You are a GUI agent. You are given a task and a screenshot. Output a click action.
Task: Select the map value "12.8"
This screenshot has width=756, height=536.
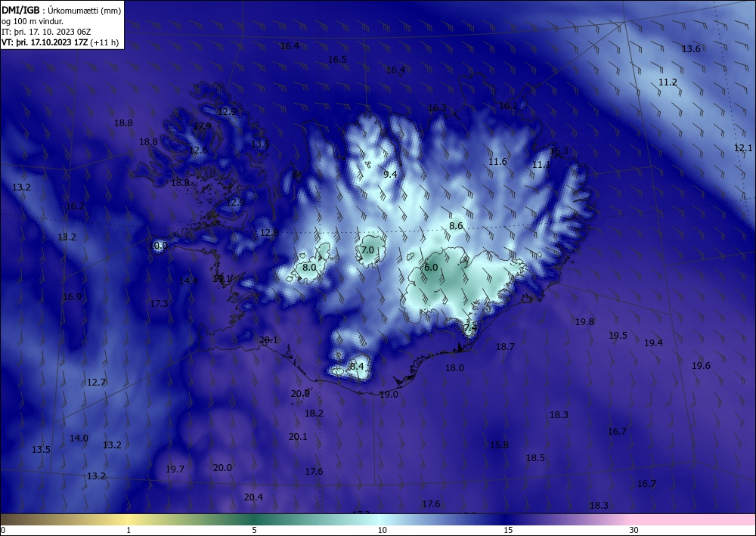pos(269,233)
